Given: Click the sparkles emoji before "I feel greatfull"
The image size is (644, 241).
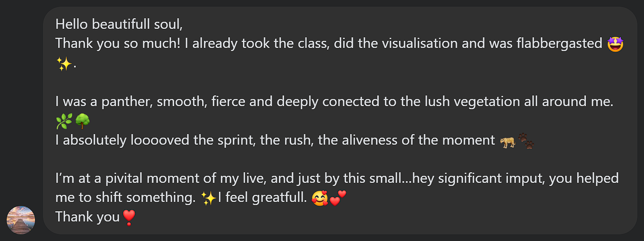Looking at the screenshot, I should (208, 198).
